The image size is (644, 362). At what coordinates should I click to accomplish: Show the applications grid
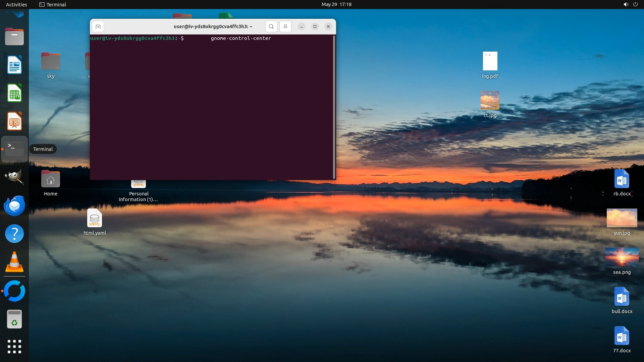click(14, 347)
